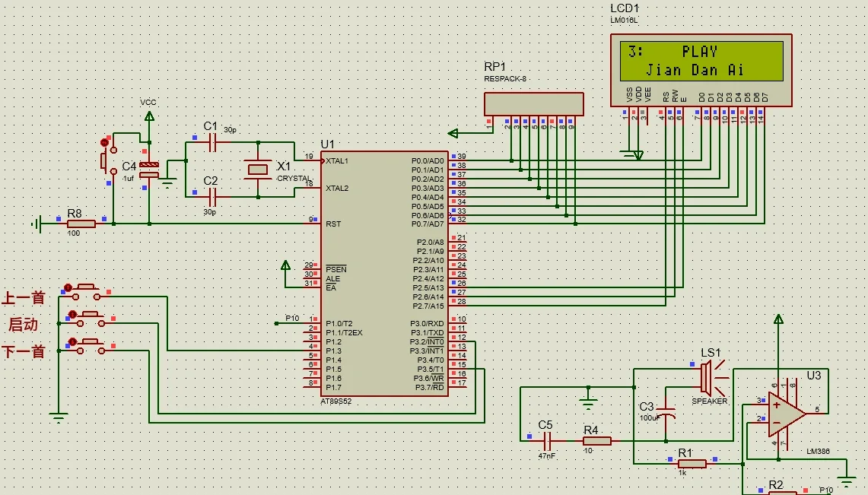Click the LCD1 component reference label

pyautogui.click(x=625, y=8)
